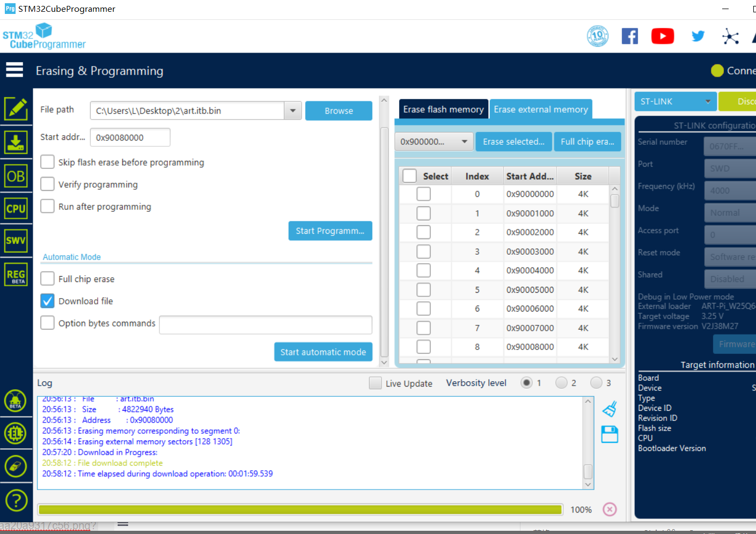756x534 pixels.
Task: Uncheck the Download file option
Action: point(47,301)
